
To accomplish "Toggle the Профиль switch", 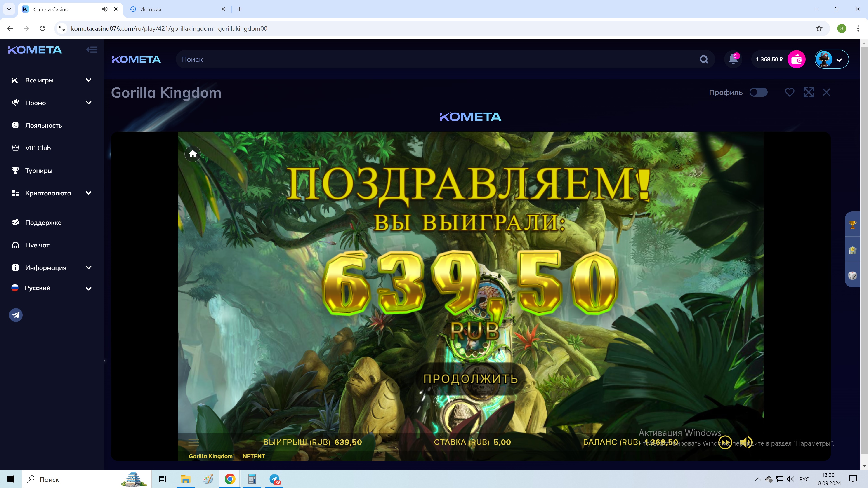I will point(758,92).
